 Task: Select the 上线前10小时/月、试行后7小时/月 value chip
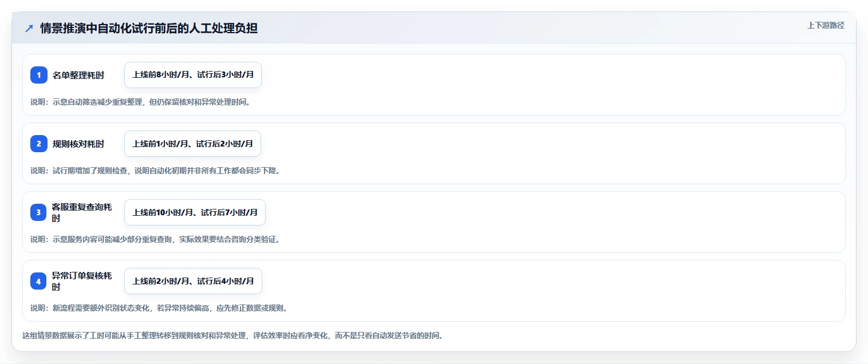click(195, 212)
